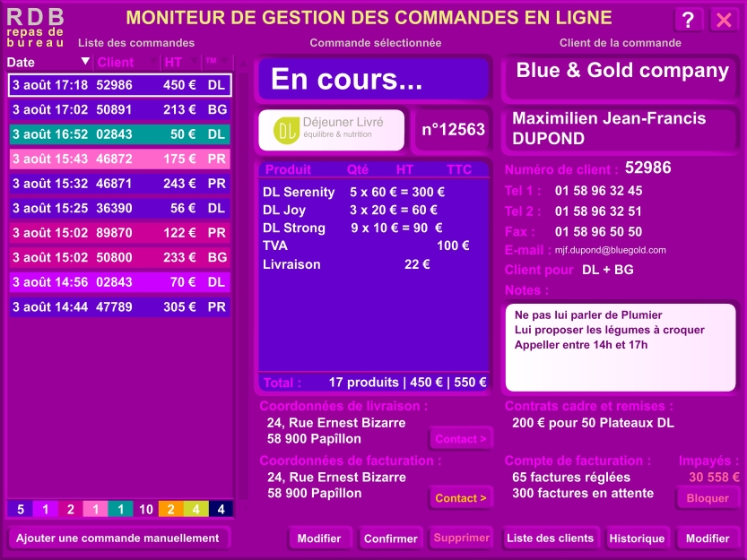
Task: Select order 15:25 from client 36390
Action: [120, 208]
